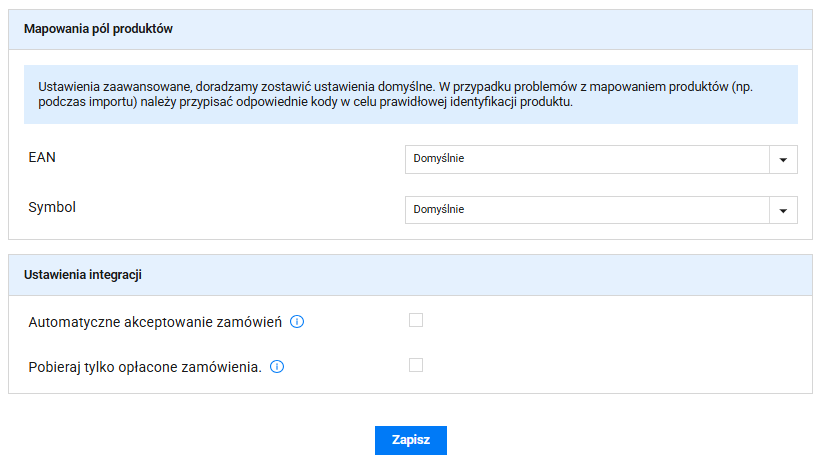Screen dimensions: 822x463
Task: Click the Mapowania pól produktów header
Action: click(99, 30)
